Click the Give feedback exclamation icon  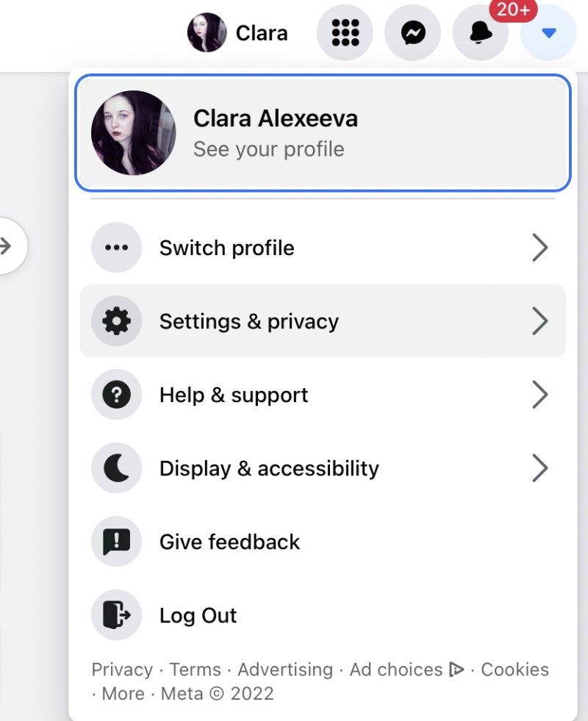click(116, 542)
